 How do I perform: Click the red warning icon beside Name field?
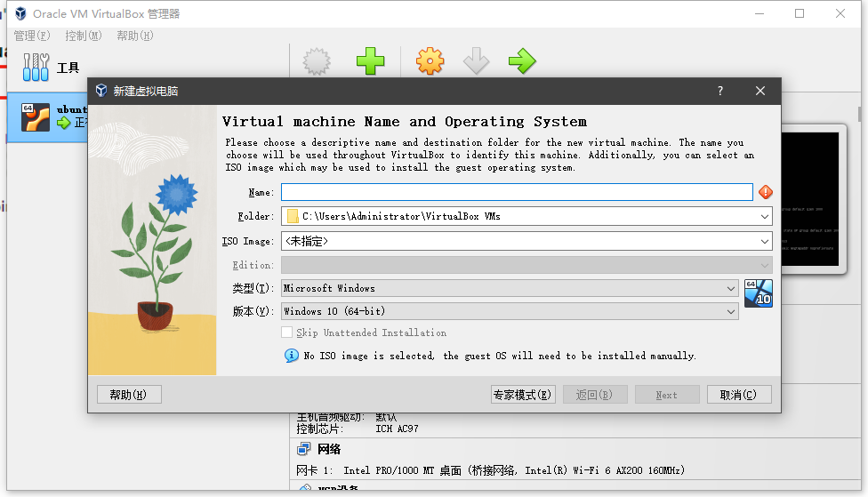point(766,192)
